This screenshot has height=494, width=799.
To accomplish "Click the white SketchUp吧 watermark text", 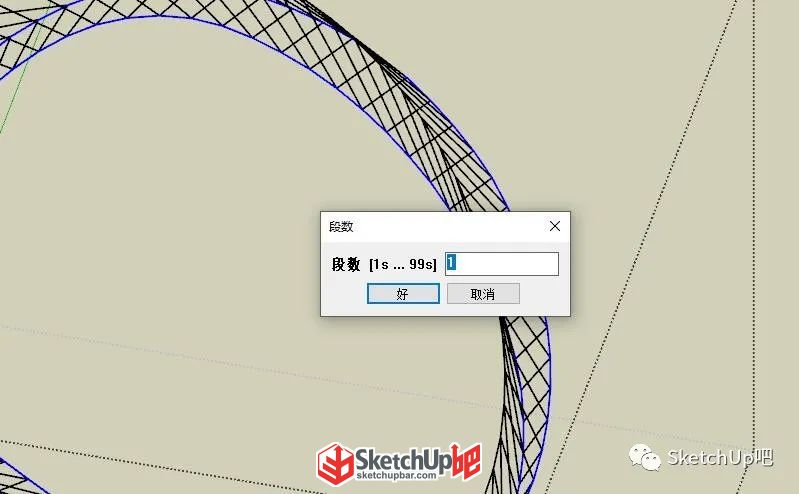I will point(720,457).
